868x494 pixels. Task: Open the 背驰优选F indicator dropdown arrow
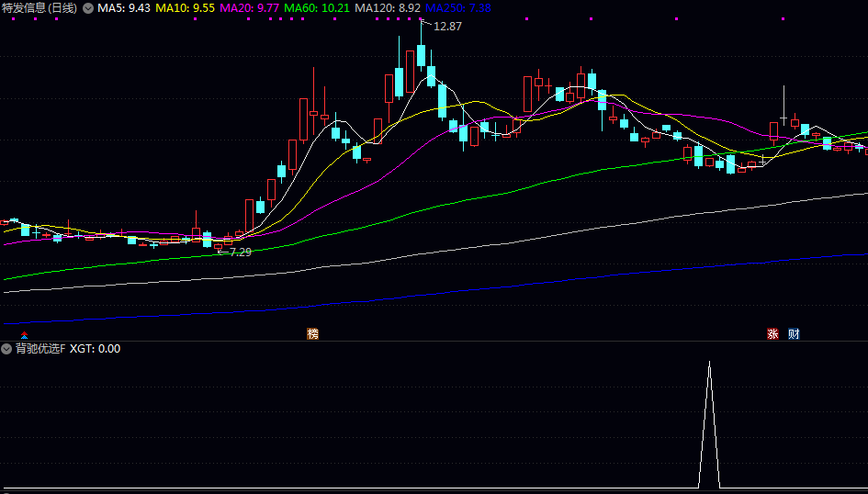(x=6, y=349)
